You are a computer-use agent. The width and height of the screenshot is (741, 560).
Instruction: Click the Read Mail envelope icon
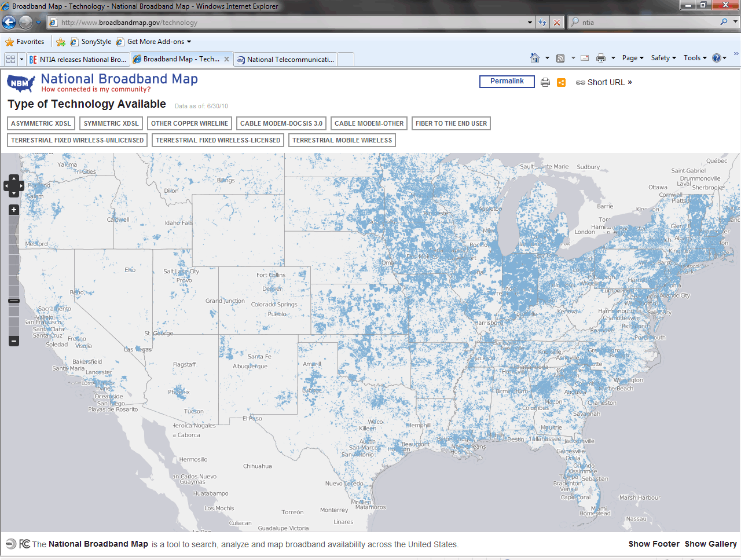(585, 58)
